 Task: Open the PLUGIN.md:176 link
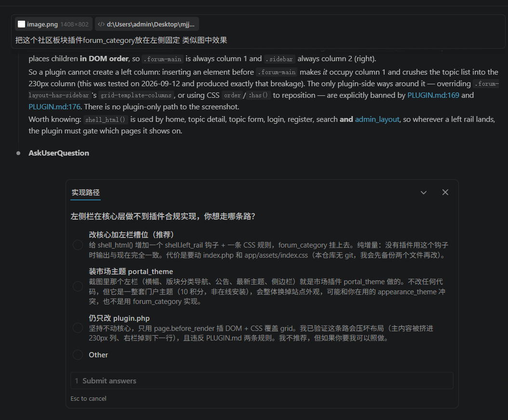54,107
